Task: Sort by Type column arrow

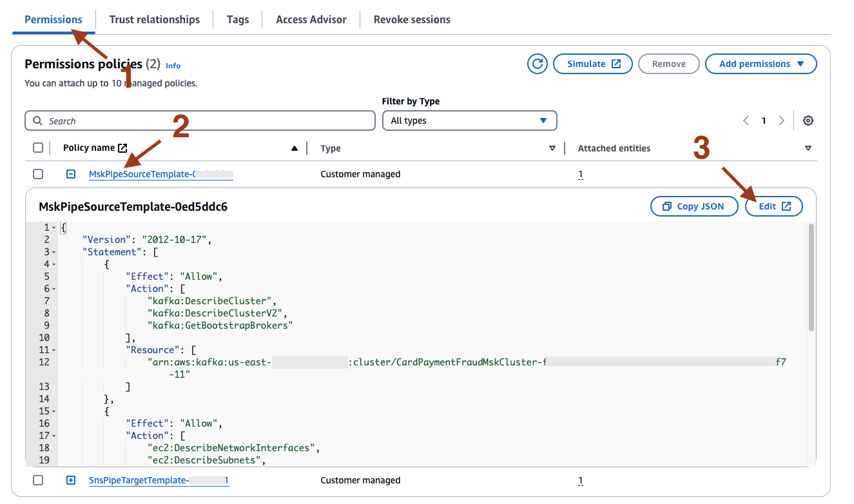Action: coord(552,148)
